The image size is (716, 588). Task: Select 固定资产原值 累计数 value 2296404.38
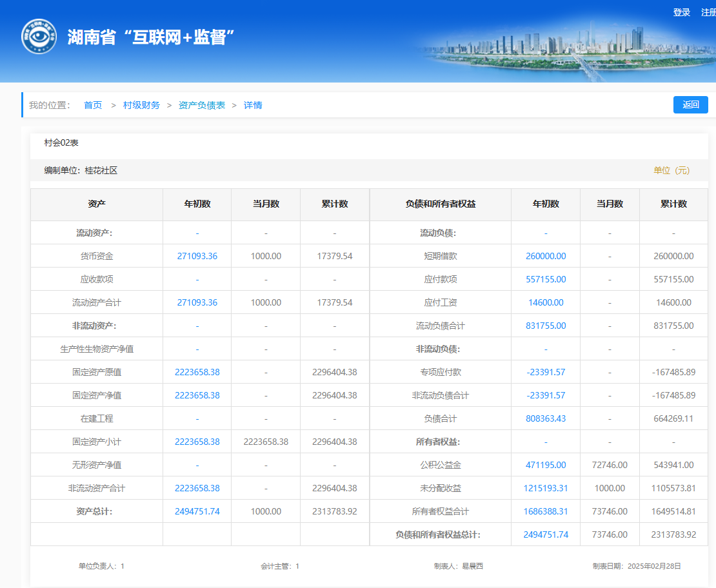(335, 372)
